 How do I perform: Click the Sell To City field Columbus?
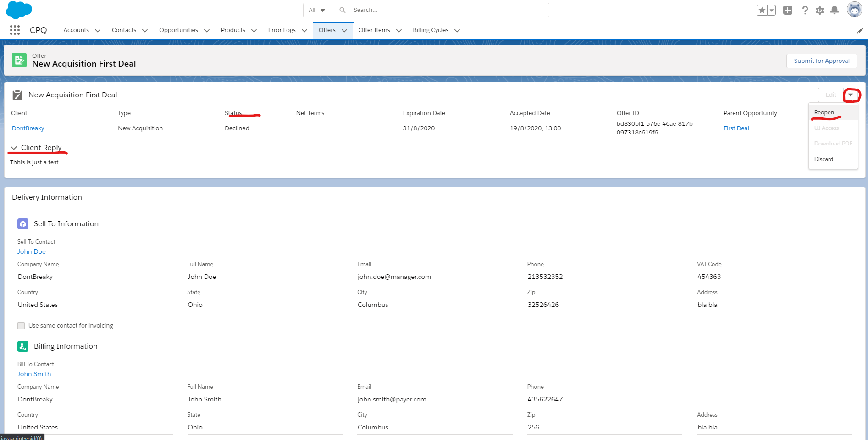point(435,305)
